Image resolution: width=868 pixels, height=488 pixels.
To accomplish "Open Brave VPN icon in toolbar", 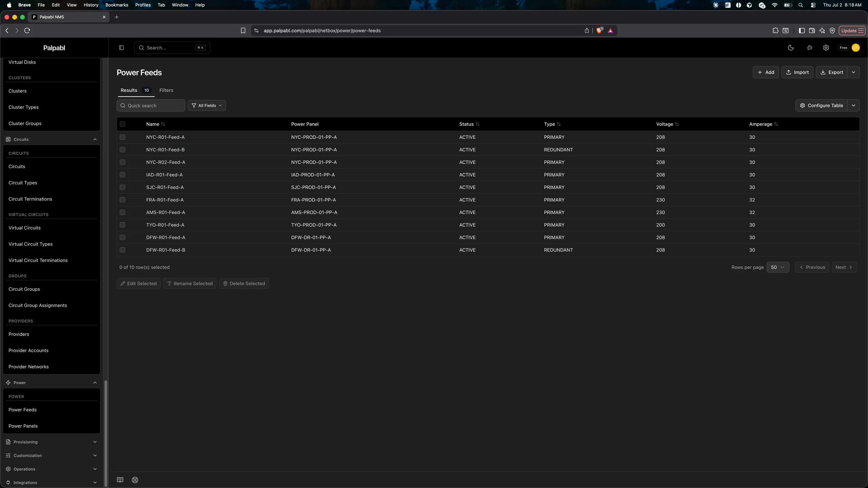I will click(832, 31).
